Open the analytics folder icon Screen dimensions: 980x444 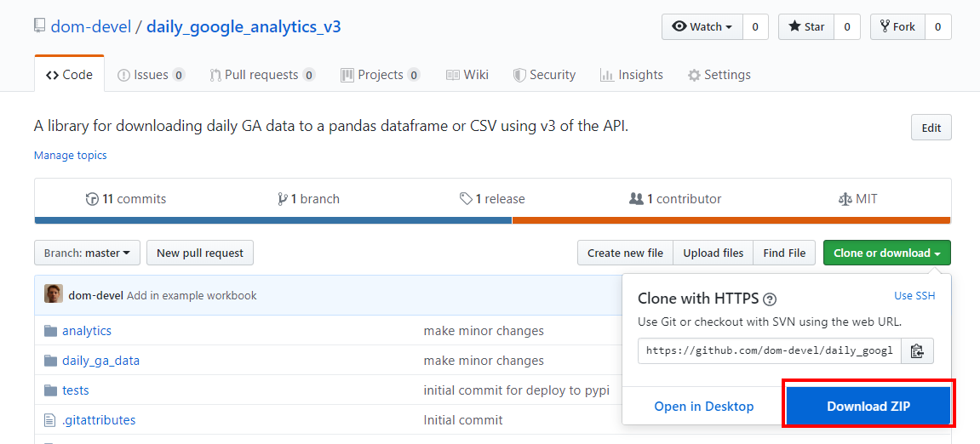(x=50, y=331)
